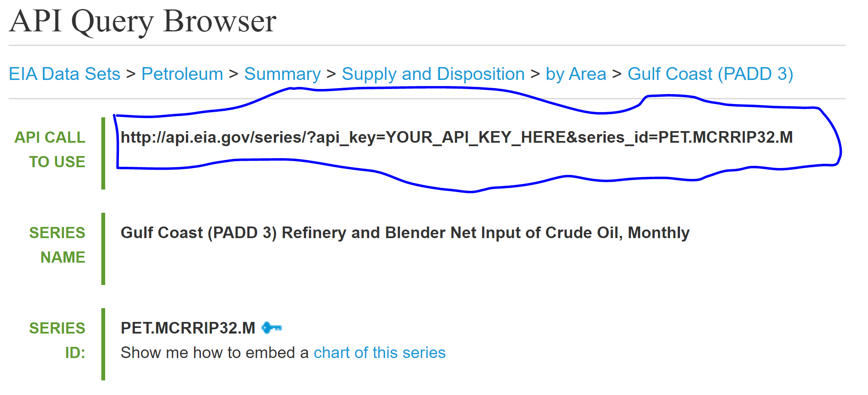Open the chart of this series link
The image size is (868, 395).
[x=379, y=352]
